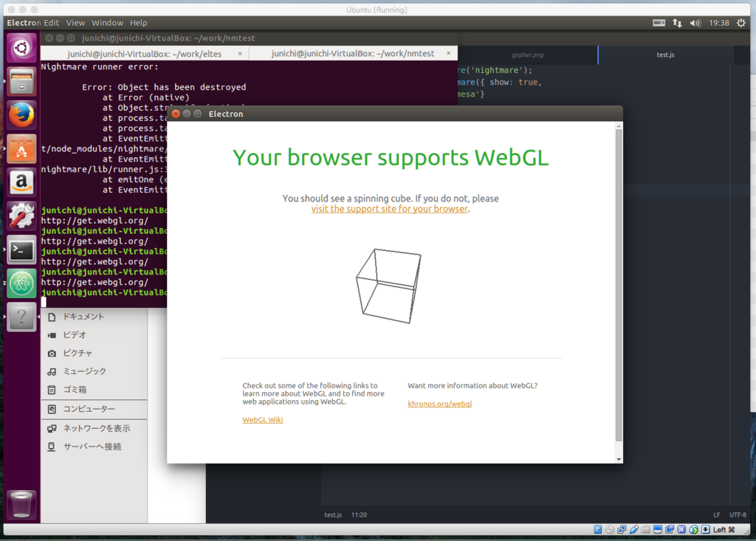Viewport: 756px width, 541px height.
Task: Click the VirtualBox USB pen status icon
Action: pos(634,529)
